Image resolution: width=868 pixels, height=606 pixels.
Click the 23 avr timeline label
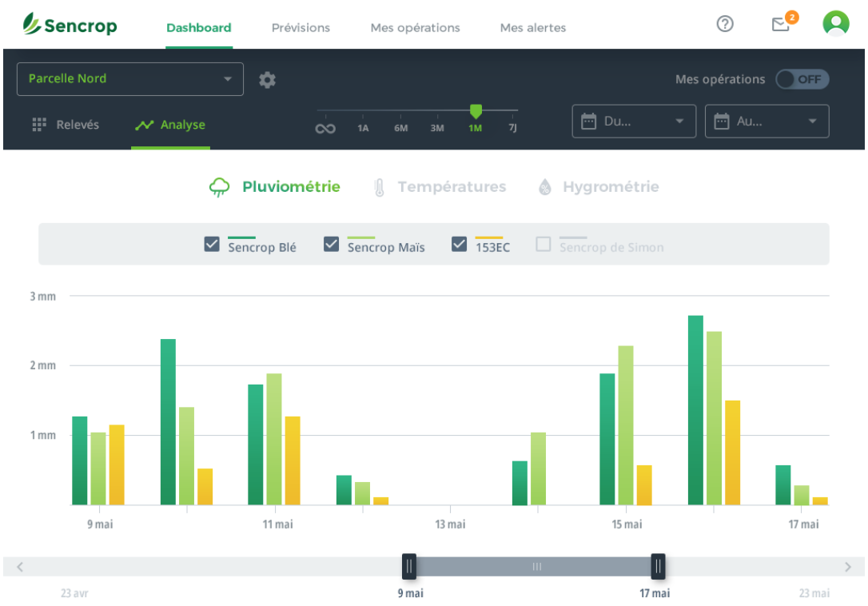(74, 593)
